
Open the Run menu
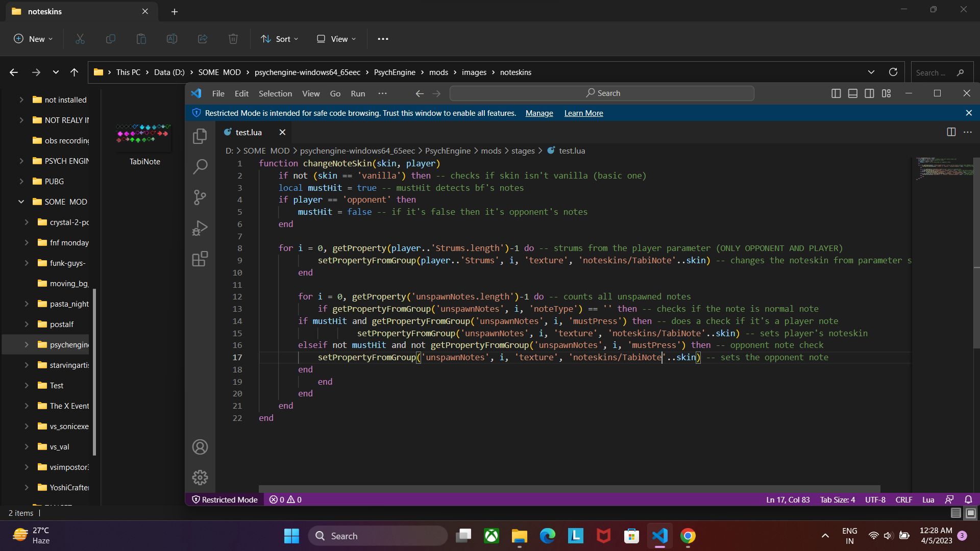point(358,93)
